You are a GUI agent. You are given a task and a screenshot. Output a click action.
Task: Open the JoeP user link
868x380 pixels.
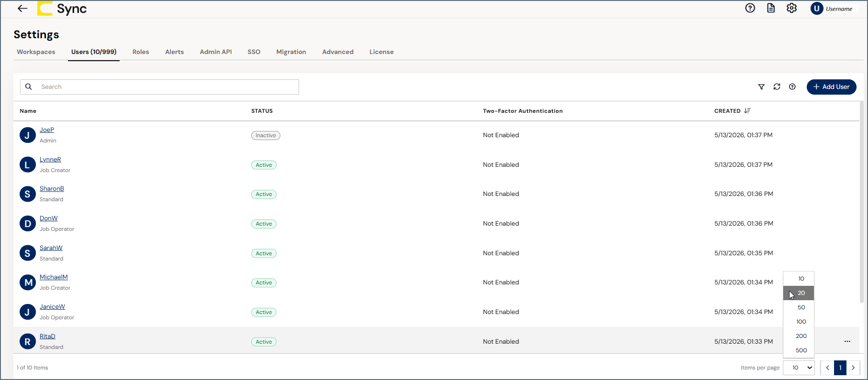tap(47, 130)
